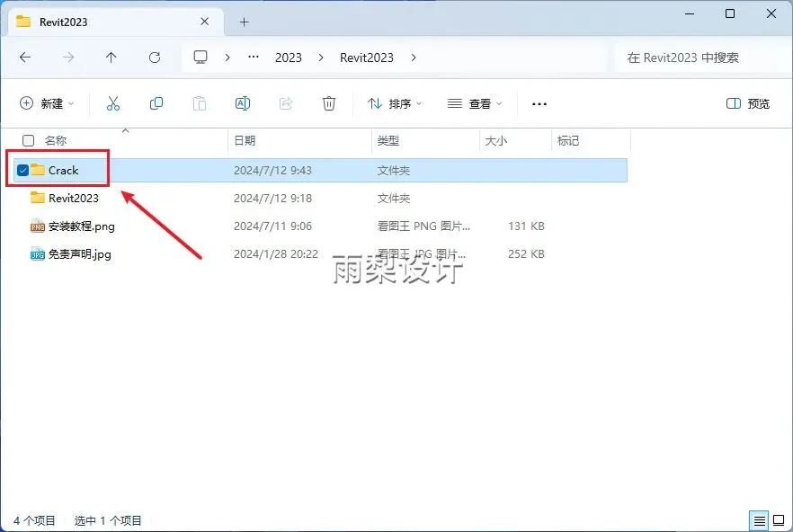Click the Crack folder icon
The image size is (793, 532).
[38, 170]
